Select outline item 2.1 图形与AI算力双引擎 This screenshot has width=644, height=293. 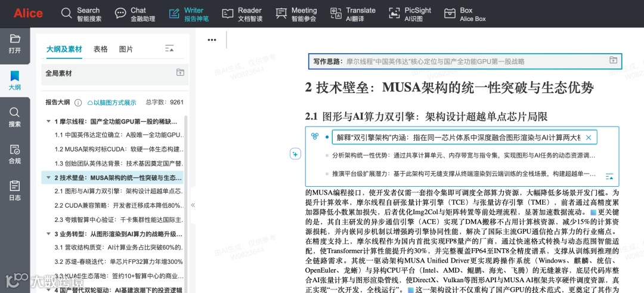point(119,191)
